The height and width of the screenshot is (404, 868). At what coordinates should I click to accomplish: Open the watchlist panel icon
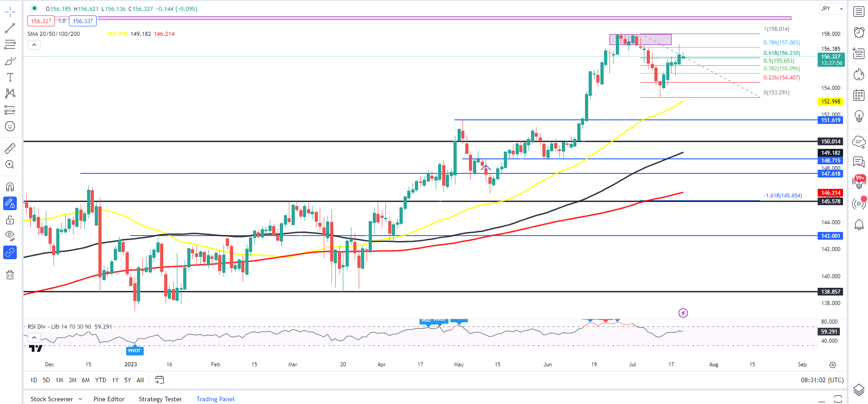click(x=859, y=12)
